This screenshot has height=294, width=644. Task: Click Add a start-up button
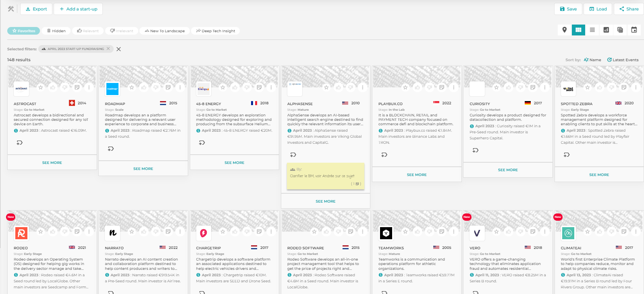78,9
